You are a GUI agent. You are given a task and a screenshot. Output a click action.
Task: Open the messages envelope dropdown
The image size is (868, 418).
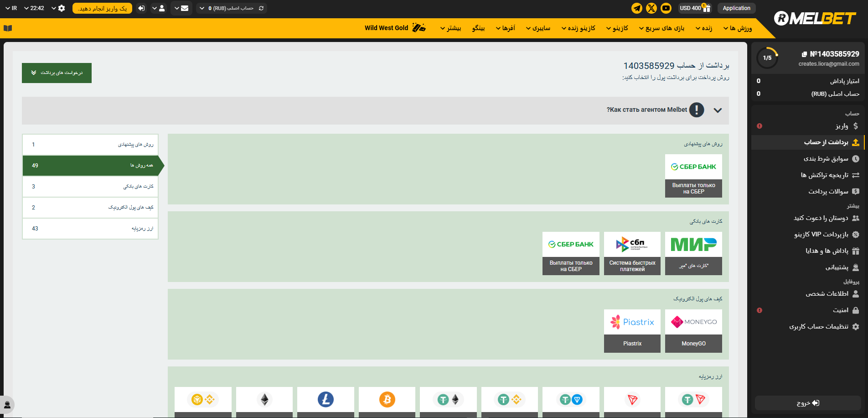[181, 8]
